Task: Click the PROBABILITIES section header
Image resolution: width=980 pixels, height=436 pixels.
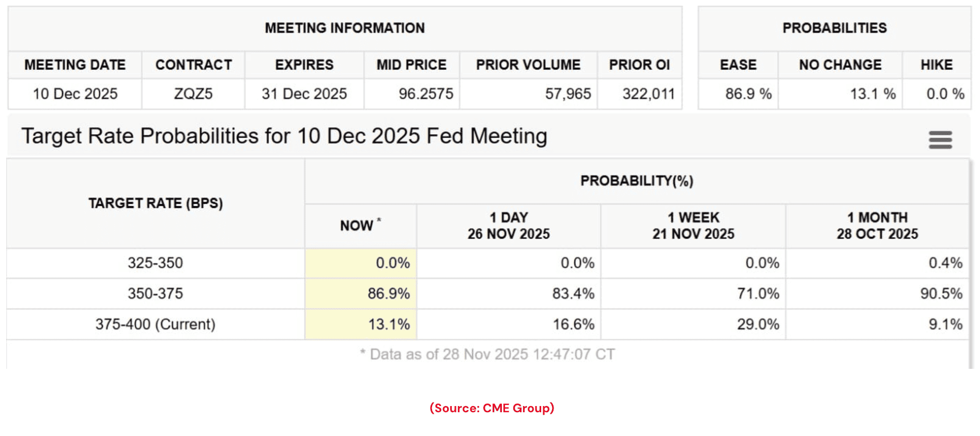Action: (835, 28)
